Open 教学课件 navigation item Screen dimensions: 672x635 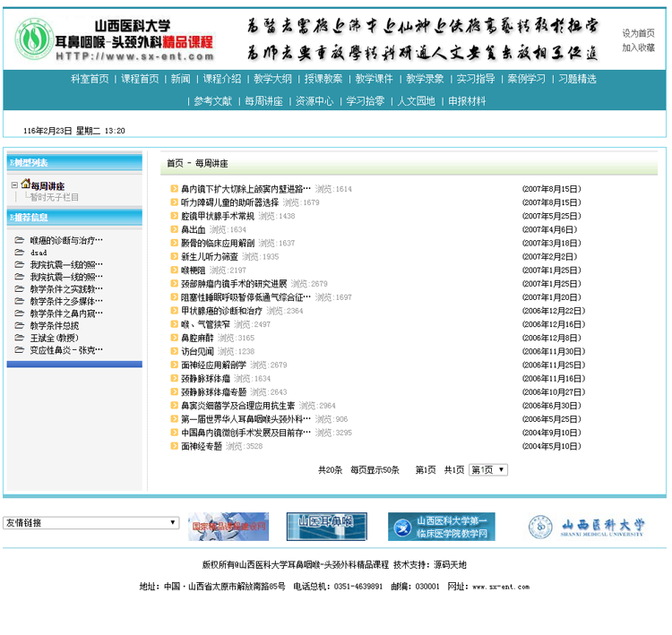tap(374, 79)
